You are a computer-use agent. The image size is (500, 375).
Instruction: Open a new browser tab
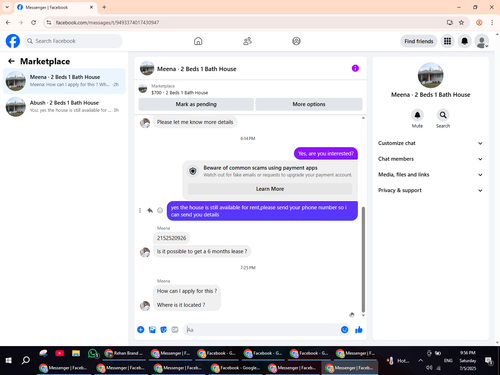[x=104, y=7]
